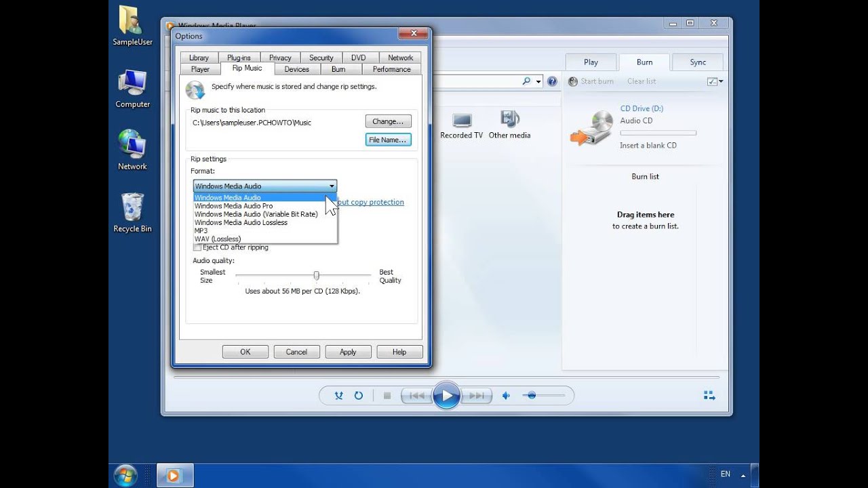Image resolution: width=868 pixels, height=488 pixels.
Task: Click the volume slider knob
Action: click(532, 395)
